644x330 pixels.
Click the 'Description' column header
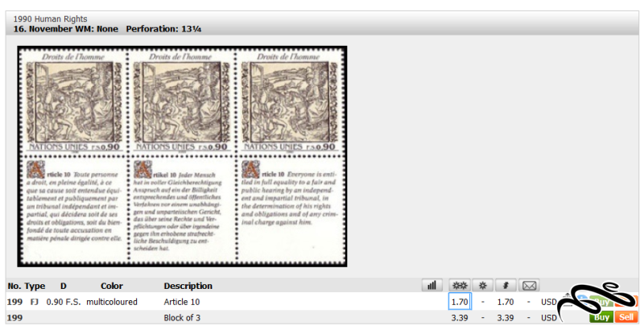188,286
